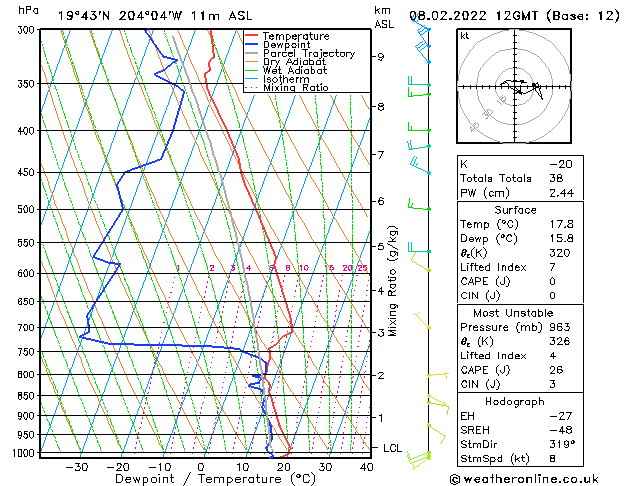Click the '©weatheronline.co.uk' credit text
Image resolution: width=629 pixels, height=486 pixels.
(524, 479)
